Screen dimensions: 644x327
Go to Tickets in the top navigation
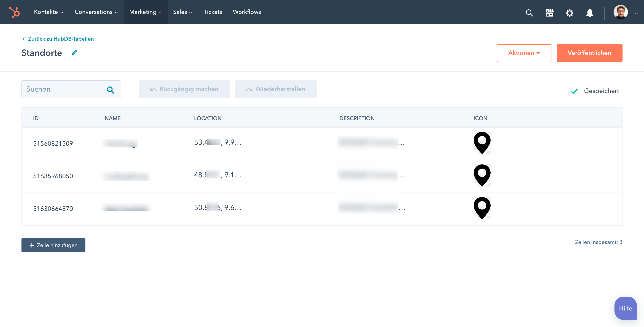213,12
